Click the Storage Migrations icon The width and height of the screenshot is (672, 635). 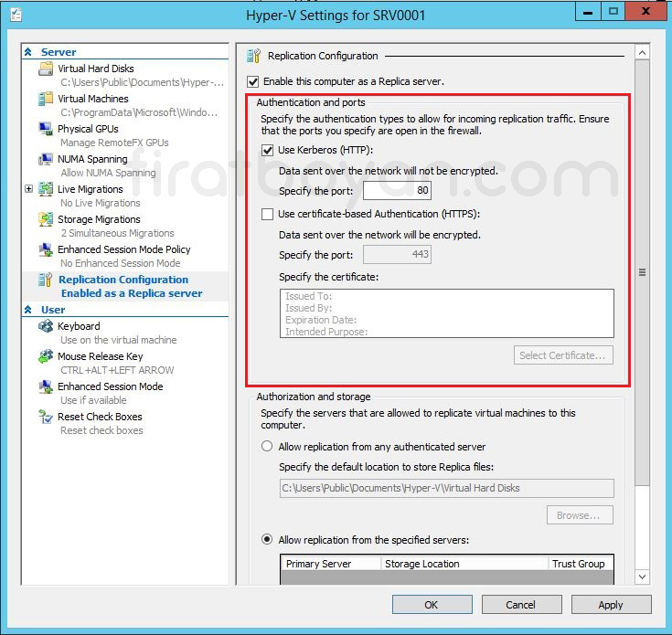[46, 219]
